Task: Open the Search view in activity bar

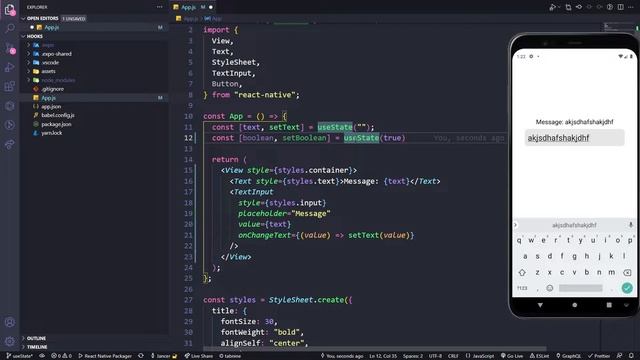Action: pos(9,28)
